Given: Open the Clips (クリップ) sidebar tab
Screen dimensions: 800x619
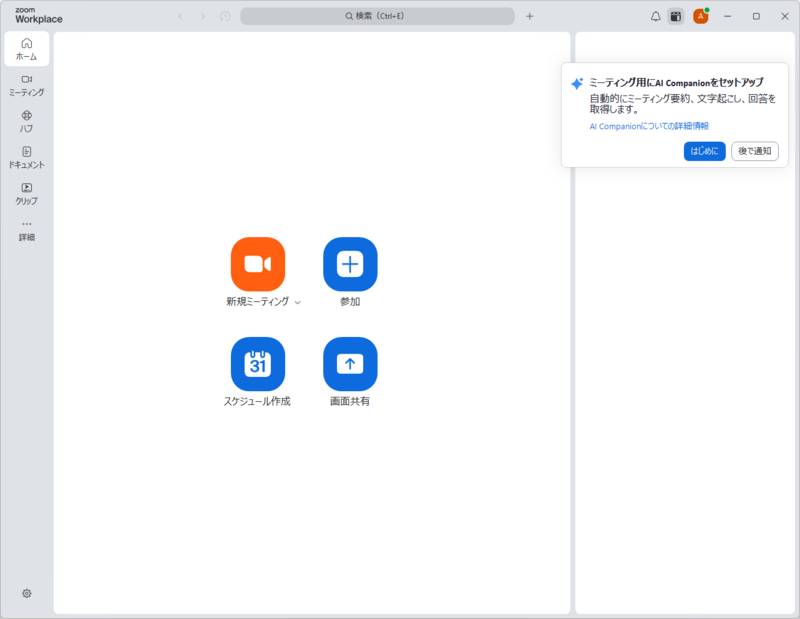Looking at the screenshot, I should click(27, 193).
